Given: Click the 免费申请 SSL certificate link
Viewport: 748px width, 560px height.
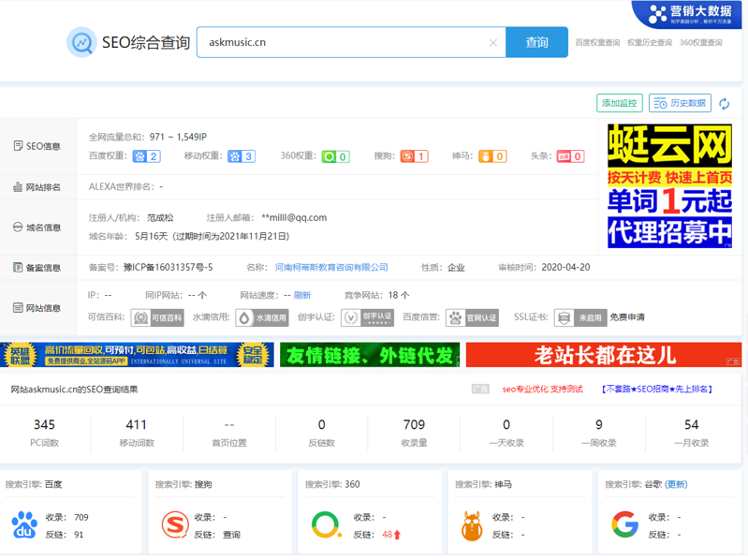Looking at the screenshot, I should [627, 317].
